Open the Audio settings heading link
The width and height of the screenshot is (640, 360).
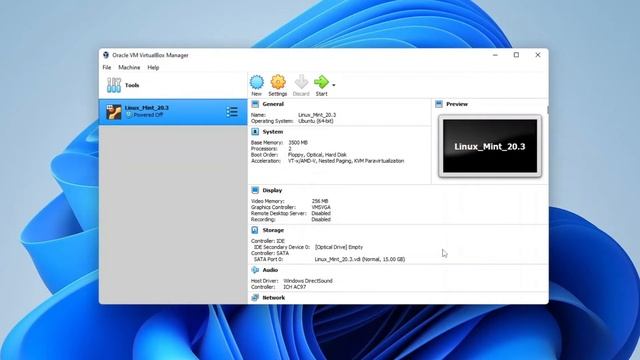click(270, 270)
